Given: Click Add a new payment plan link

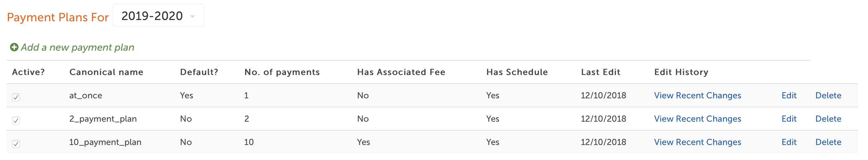Looking at the screenshot, I should 77,48.
